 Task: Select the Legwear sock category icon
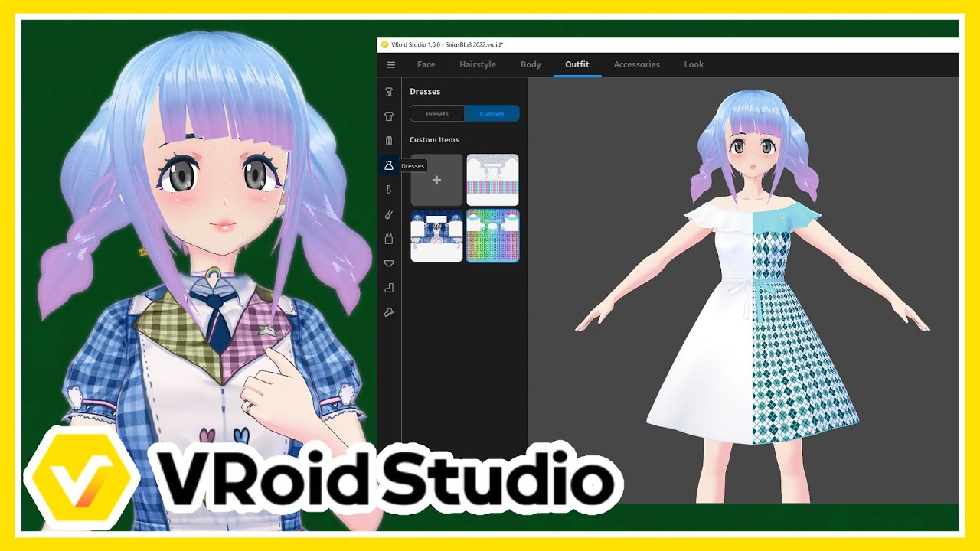pos(389,288)
